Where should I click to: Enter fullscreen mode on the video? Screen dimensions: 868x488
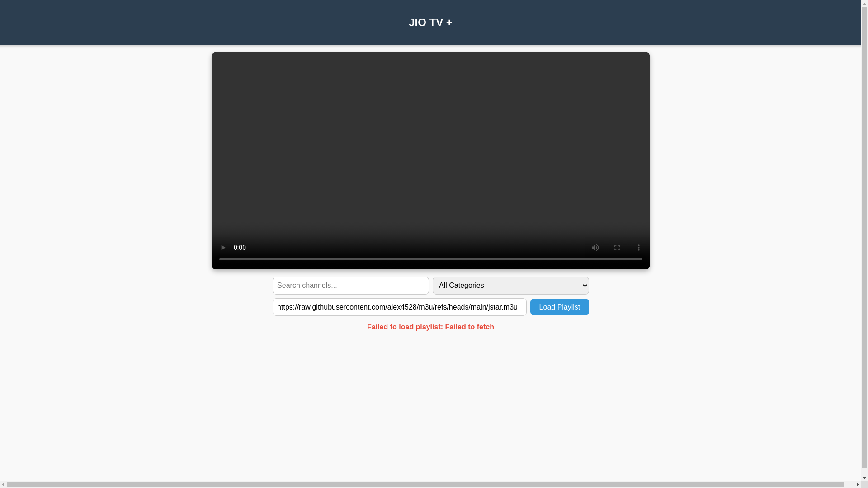pos(617,248)
